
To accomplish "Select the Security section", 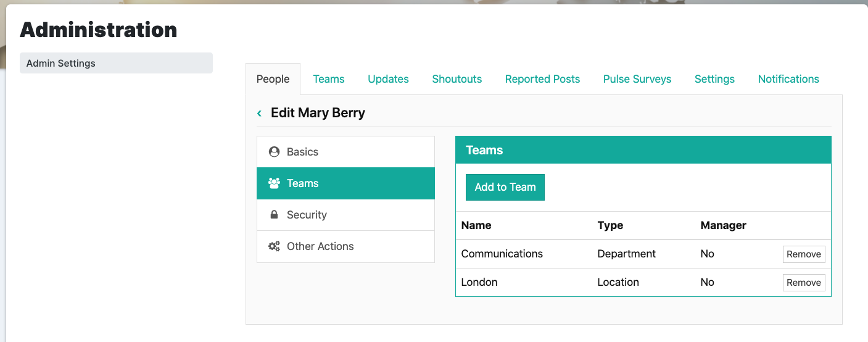I will (x=345, y=215).
